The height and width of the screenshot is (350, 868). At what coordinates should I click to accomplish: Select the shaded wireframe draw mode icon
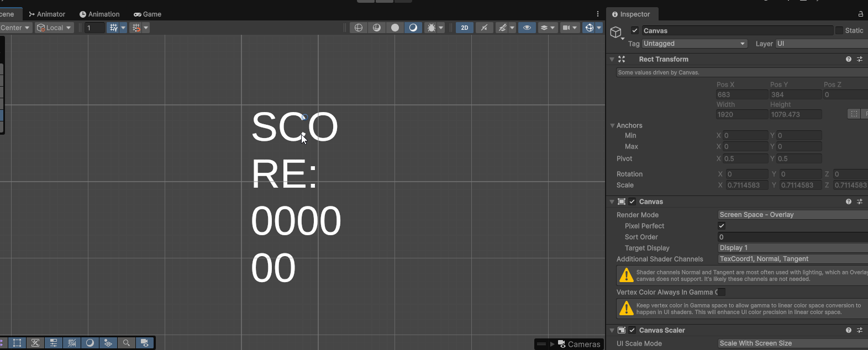[x=377, y=28]
